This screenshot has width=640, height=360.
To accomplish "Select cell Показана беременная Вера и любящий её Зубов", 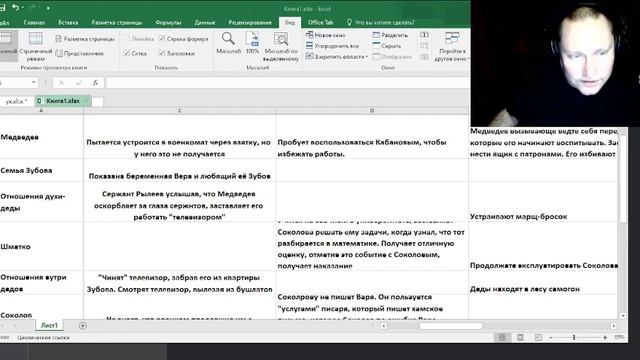I will click(x=180, y=170).
